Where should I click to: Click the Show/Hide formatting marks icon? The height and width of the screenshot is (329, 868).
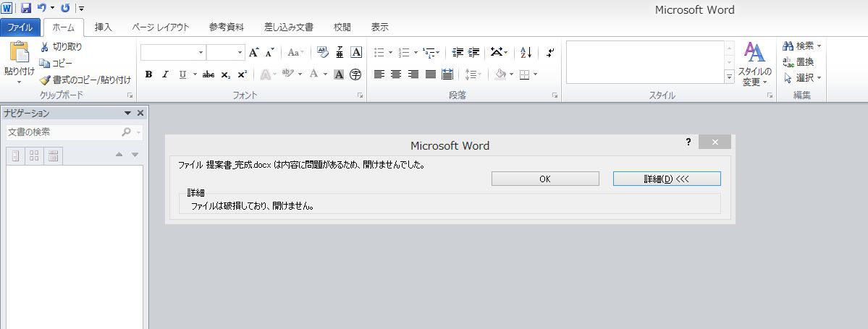[549, 53]
